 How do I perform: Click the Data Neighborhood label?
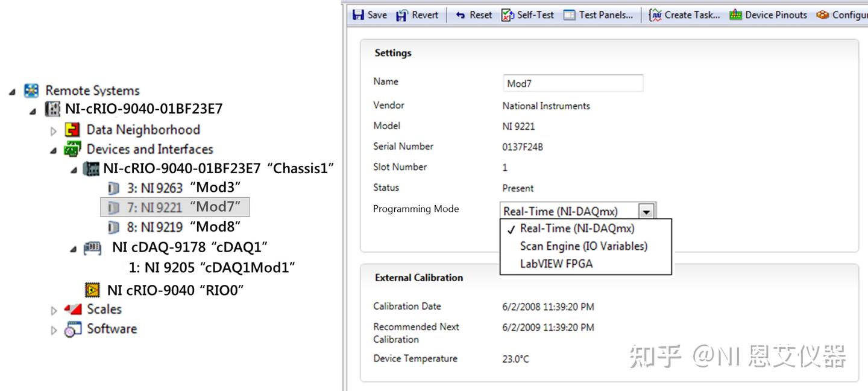click(x=143, y=130)
